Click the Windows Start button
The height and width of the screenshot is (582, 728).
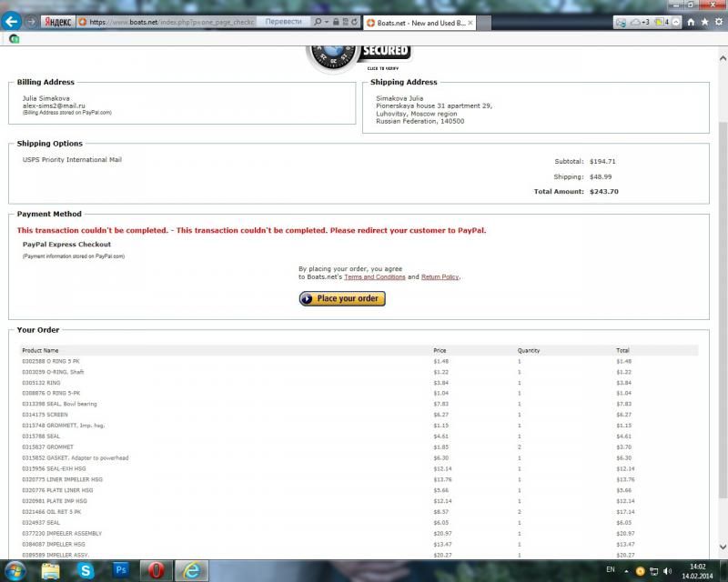point(16,569)
